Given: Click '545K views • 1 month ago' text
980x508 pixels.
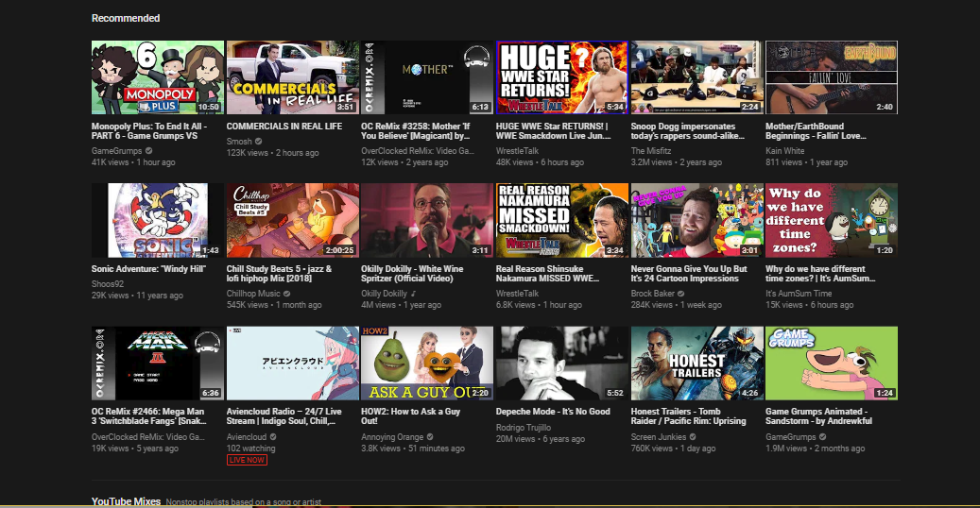Looking at the screenshot, I should [x=274, y=305].
